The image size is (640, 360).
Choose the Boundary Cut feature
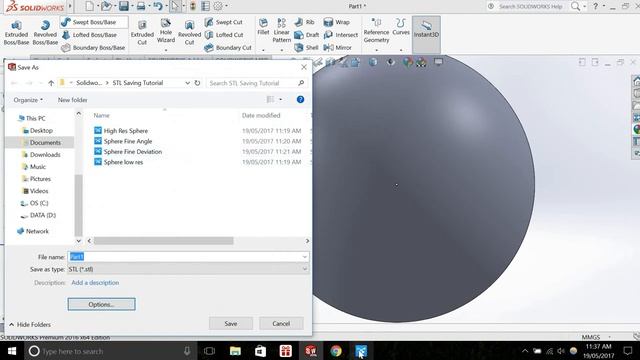(x=228, y=47)
